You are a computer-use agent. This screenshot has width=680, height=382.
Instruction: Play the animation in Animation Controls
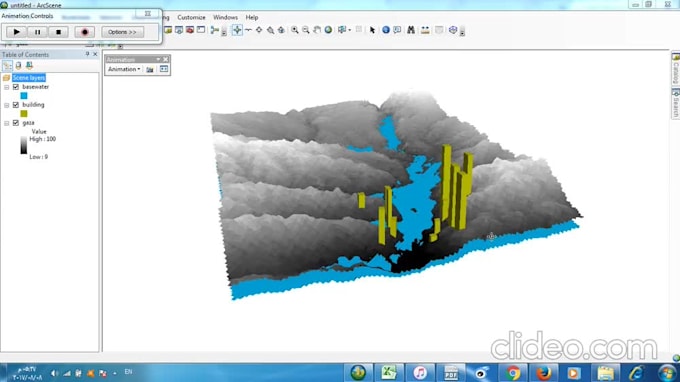(16, 32)
